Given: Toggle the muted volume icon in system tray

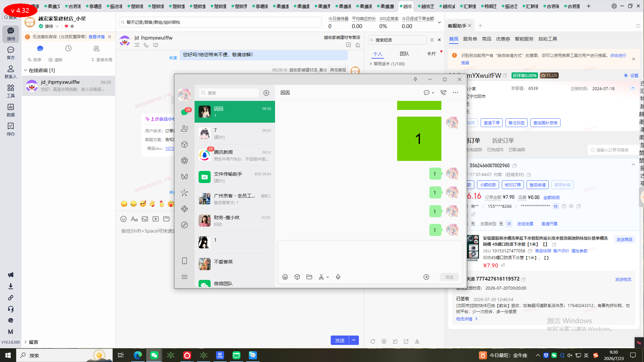Looking at the screenshot, I should 570,355.
